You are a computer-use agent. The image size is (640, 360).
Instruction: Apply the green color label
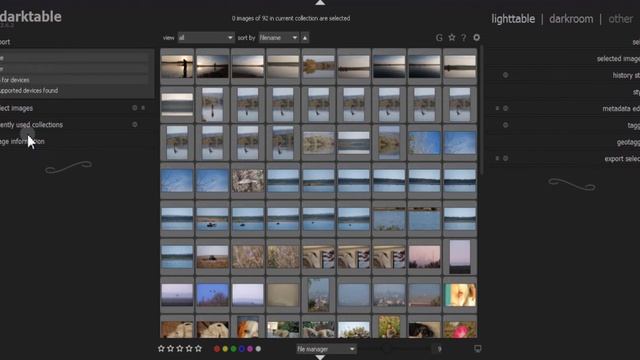233,349
